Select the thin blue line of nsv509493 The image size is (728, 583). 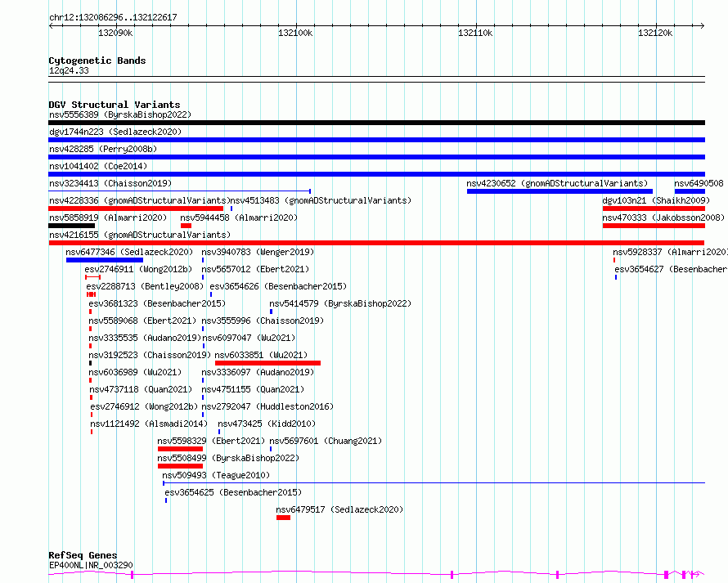click(x=434, y=483)
